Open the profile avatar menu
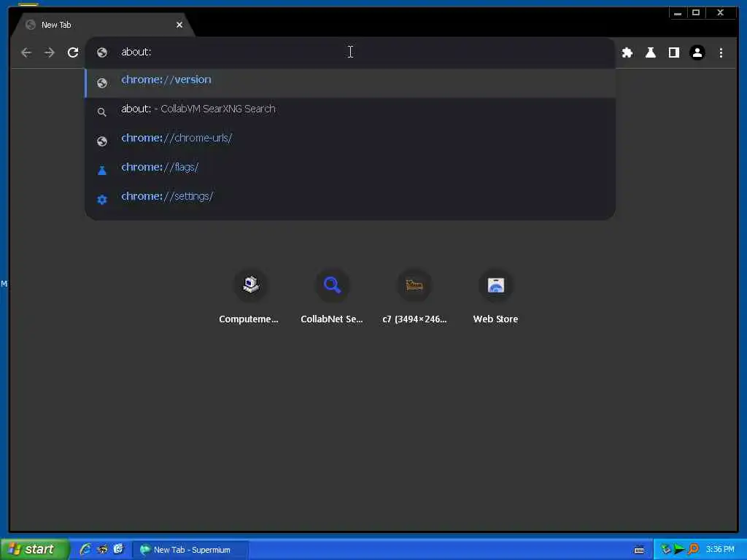The image size is (747, 560). coord(697,52)
